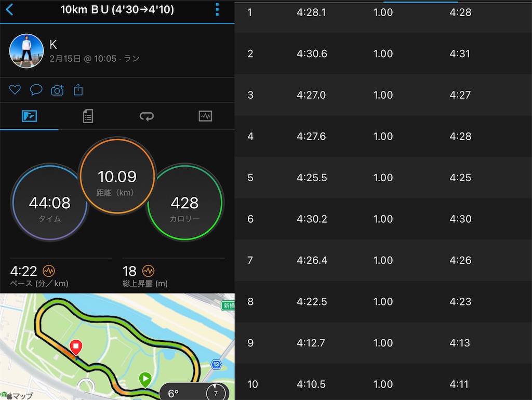
Task: Select lap 8 time 4:22.5
Action: tap(312, 302)
